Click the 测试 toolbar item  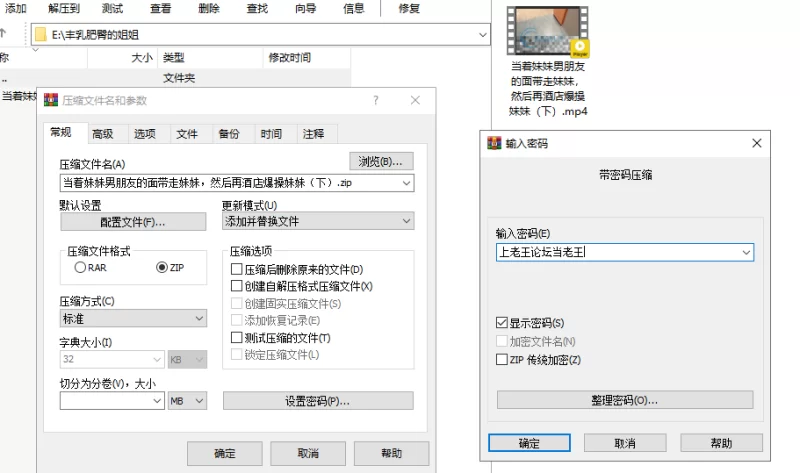(112, 8)
